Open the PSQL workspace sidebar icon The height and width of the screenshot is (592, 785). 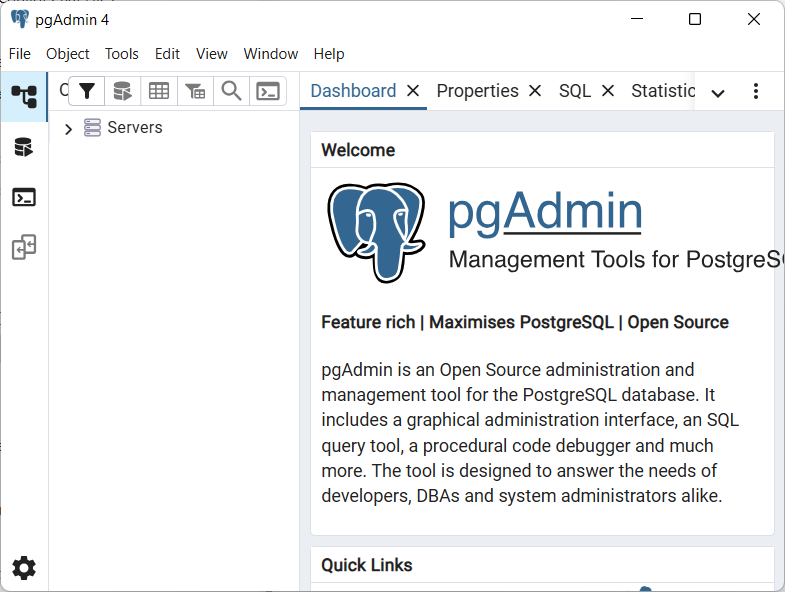24,197
